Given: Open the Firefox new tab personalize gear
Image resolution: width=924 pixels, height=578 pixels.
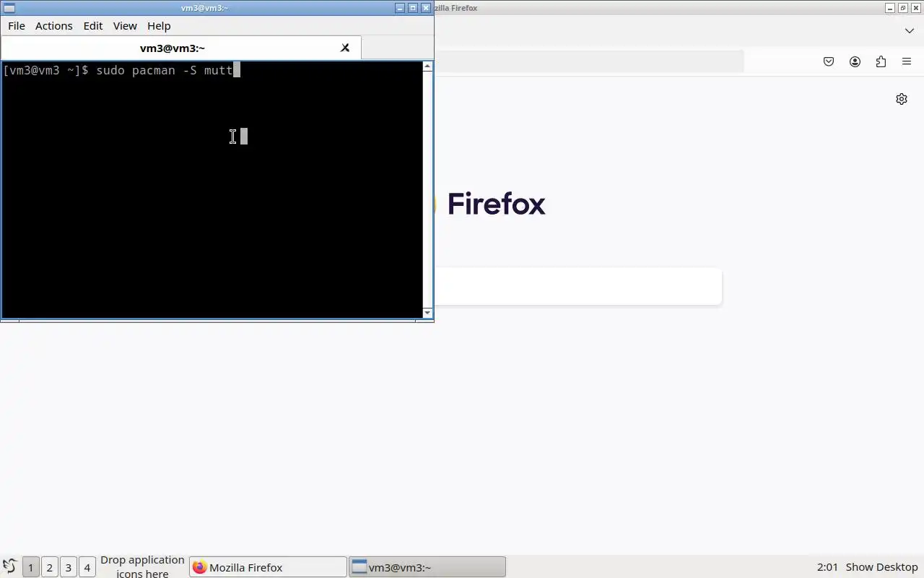Looking at the screenshot, I should coord(902,99).
